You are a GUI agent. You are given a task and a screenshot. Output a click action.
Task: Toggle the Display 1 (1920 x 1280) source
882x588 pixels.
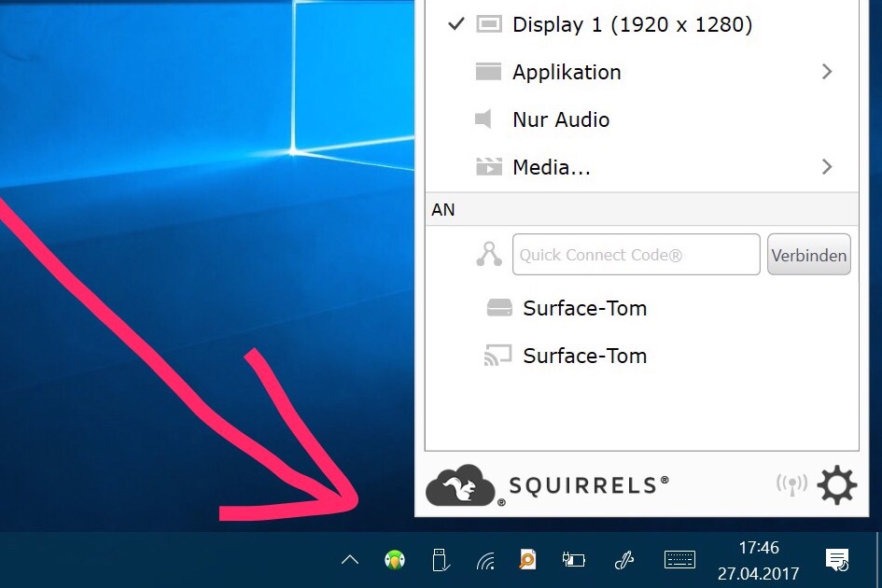click(x=632, y=25)
